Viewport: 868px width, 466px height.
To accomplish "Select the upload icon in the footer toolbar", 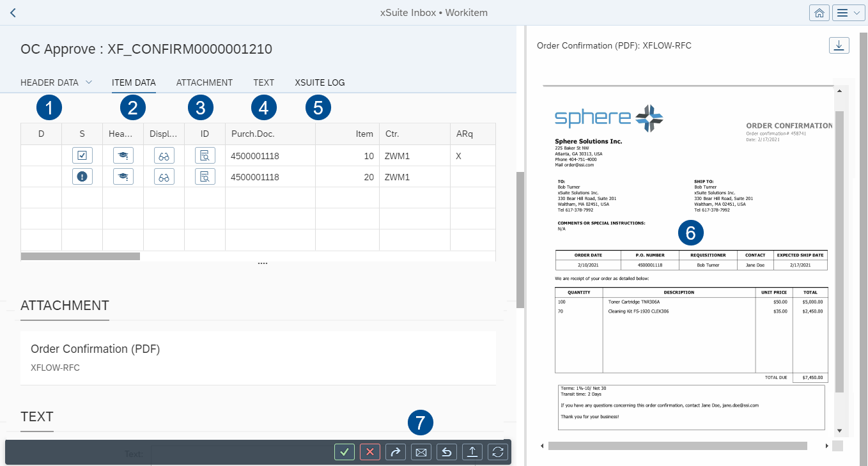I will (472, 451).
